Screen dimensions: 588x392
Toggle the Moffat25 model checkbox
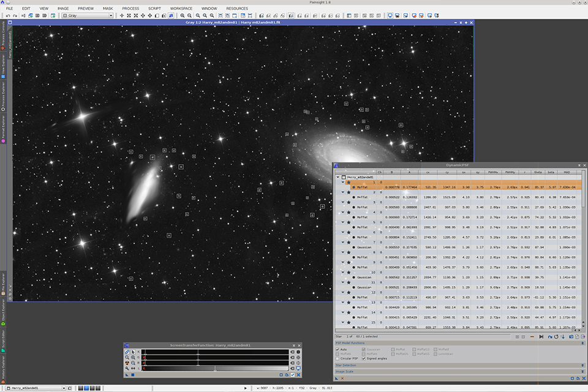393,354
